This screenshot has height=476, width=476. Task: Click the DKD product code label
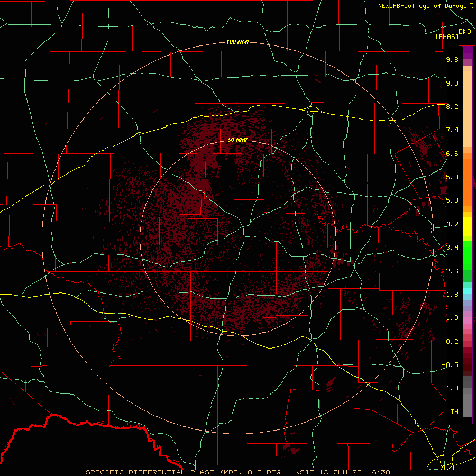click(x=464, y=32)
